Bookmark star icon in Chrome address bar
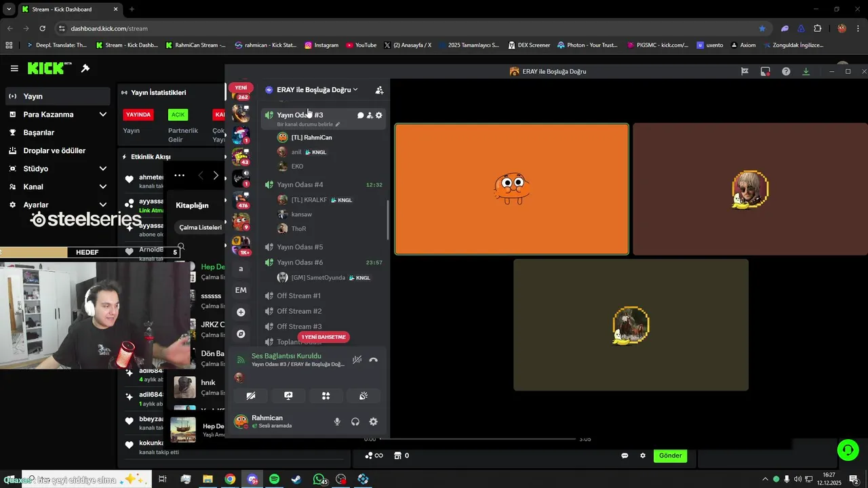The height and width of the screenshot is (488, 868). (x=762, y=28)
